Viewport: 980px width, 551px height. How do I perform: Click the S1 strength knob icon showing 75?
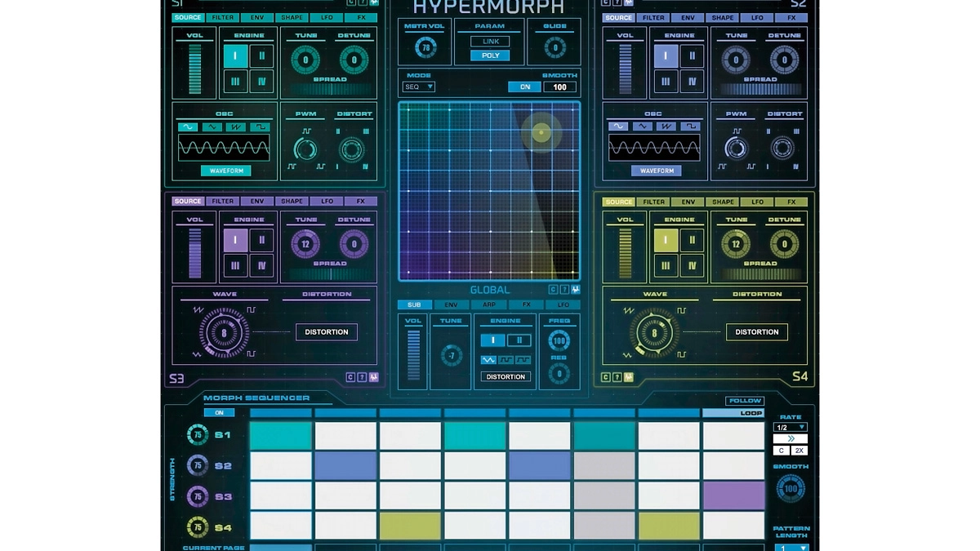tap(198, 435)
